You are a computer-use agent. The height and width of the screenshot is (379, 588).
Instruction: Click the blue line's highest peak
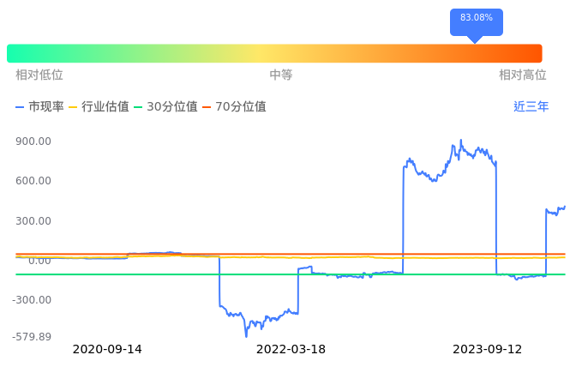click(x=460, y=140)
